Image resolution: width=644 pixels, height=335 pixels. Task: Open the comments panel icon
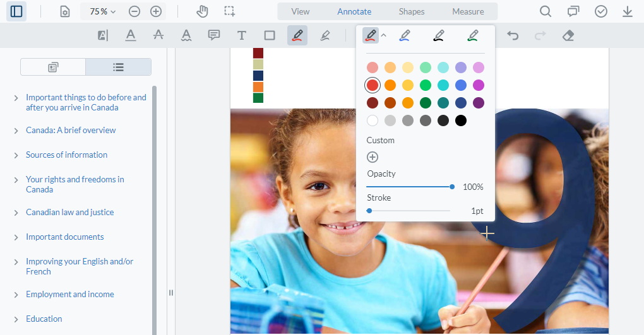pos(573,11)
